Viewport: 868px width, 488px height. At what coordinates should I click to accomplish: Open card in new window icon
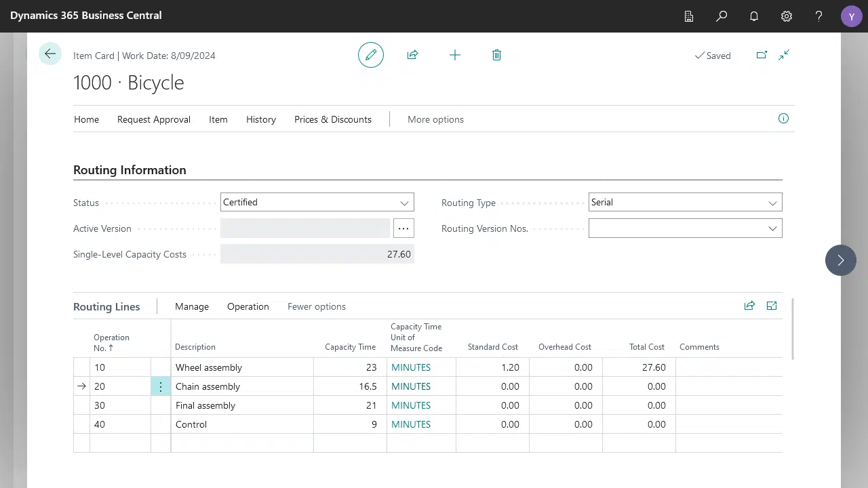pos(762,55)
